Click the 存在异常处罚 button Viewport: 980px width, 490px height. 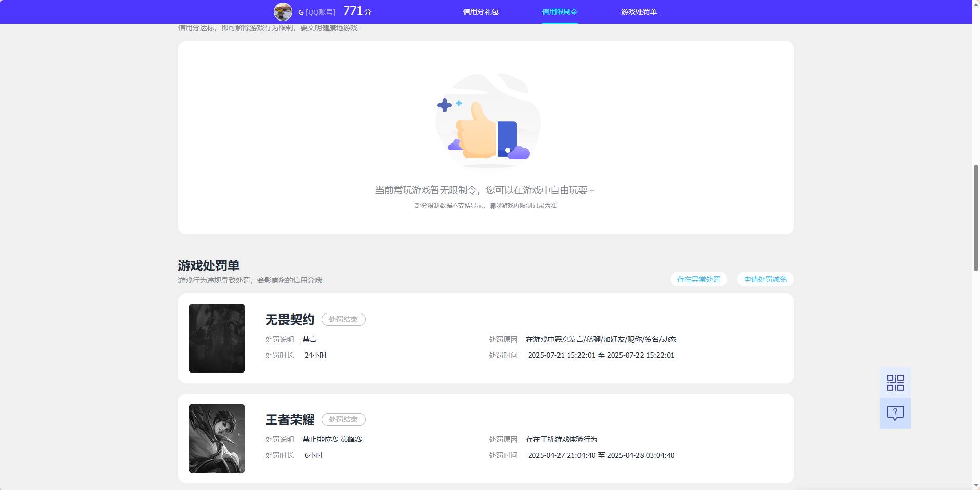(698, 279)
